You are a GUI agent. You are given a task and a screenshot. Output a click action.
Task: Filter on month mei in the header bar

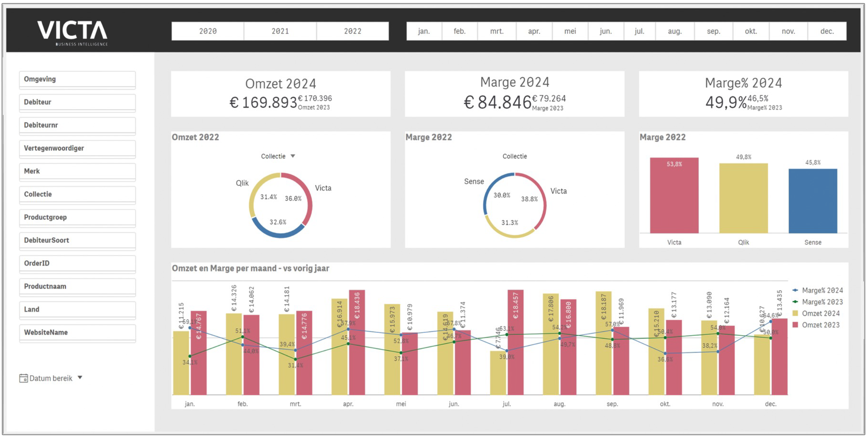(570, 31)
